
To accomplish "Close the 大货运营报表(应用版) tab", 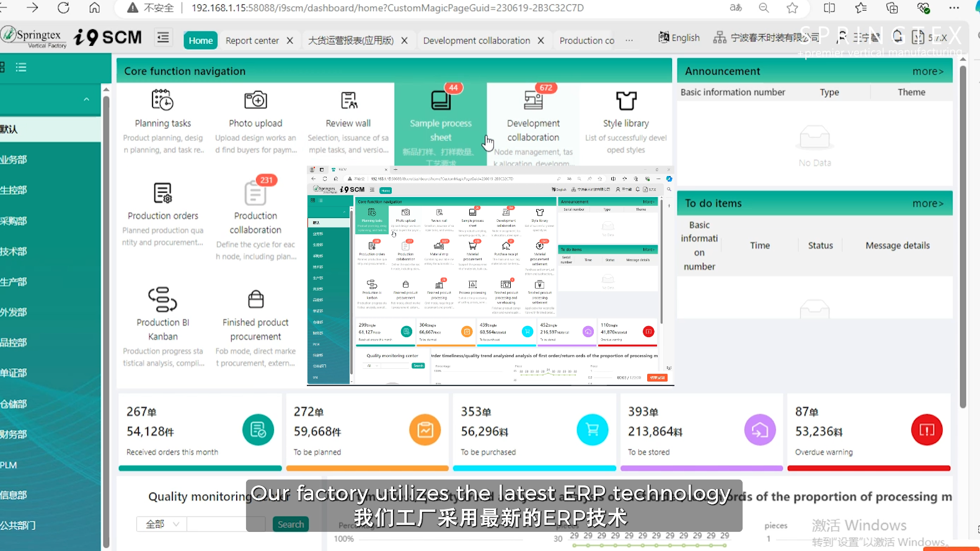I will (x=404, y=40).
